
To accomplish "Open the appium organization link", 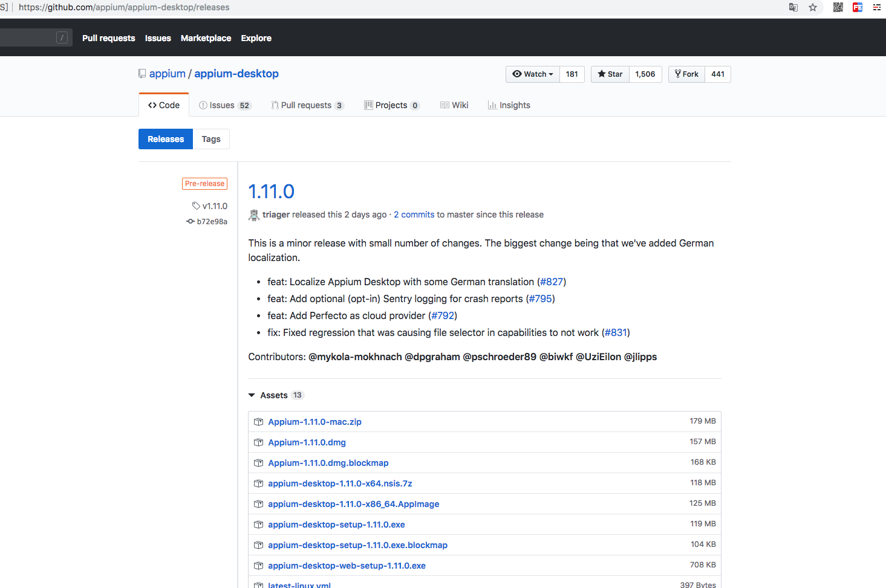I will point(168,74).
